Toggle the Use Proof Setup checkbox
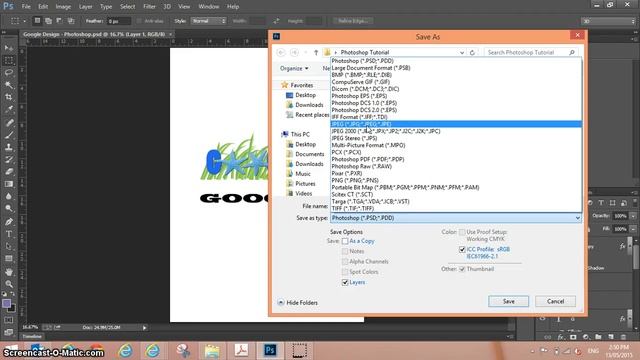Image resolution: width=640 pixels, height=360 pixels. pos(462,232)
